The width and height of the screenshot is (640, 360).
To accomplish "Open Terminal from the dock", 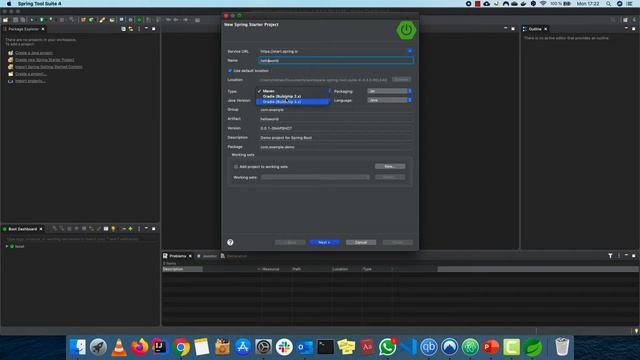I will [x=325, y=347].
